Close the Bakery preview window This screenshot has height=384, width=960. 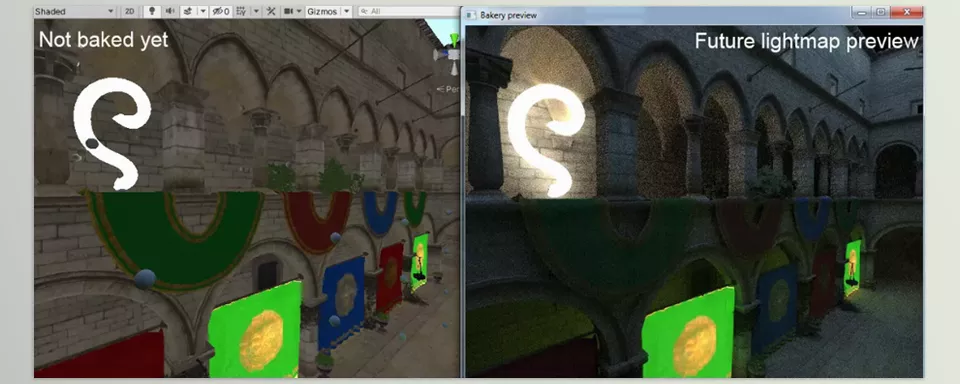[907, 12]
